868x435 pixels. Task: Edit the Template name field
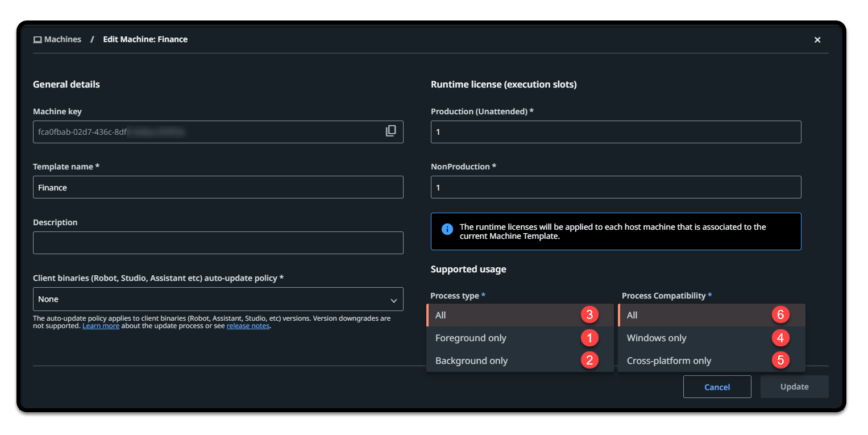click(x=218, y=187)
